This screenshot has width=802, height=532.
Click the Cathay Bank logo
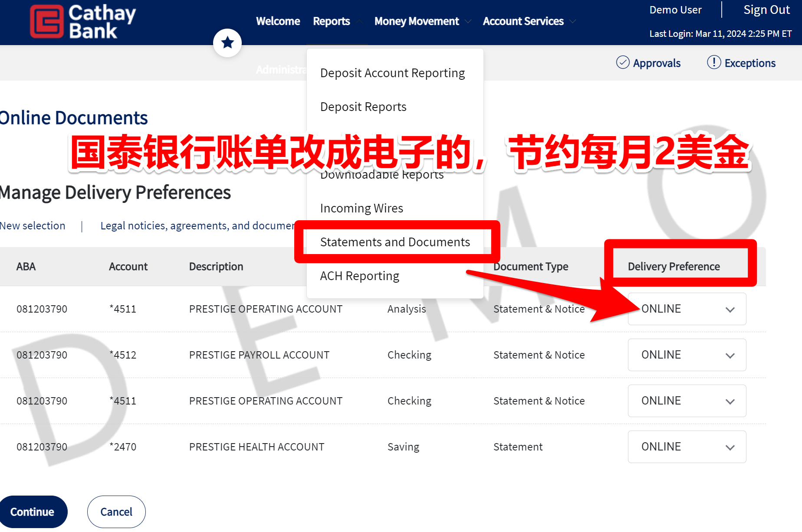coord(83,22)
